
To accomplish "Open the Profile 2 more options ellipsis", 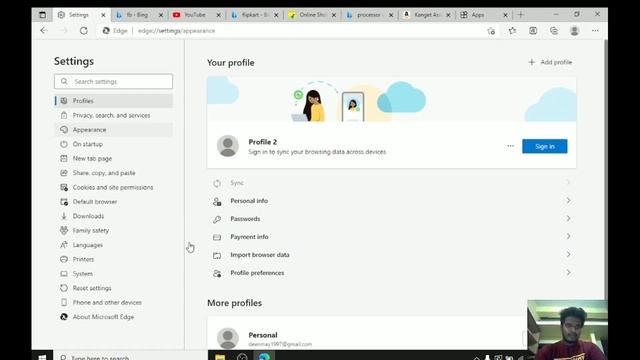I will [510, 146].
